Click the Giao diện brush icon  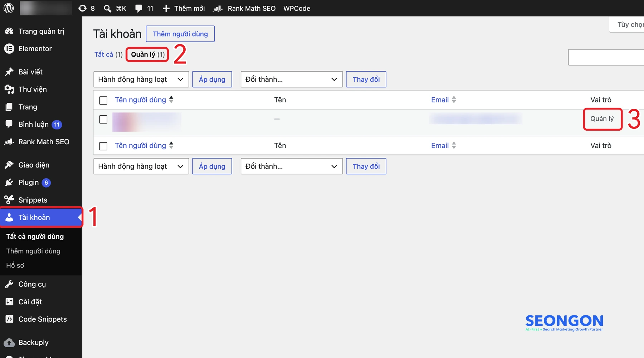pyautogui.click(x=9, y=165)
